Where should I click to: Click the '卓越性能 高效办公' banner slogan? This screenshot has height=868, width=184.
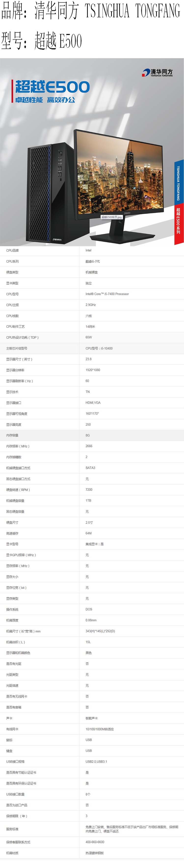45,100
